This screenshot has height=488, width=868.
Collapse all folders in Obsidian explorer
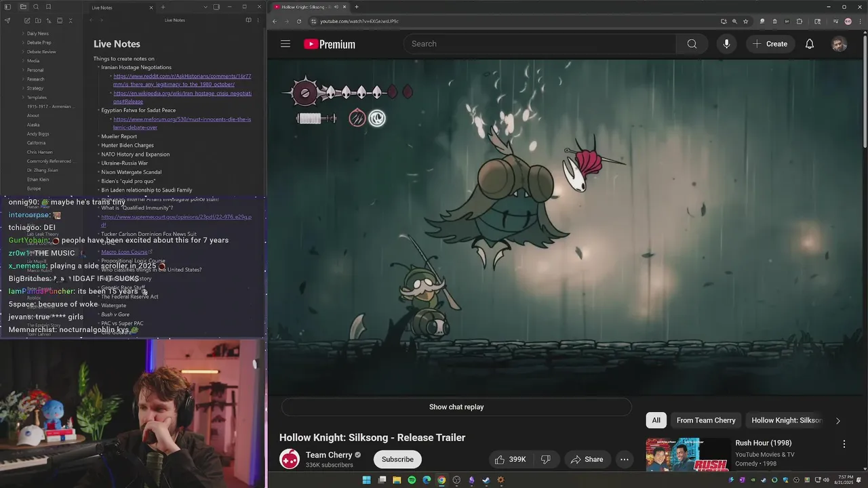[x=71, y=21]
